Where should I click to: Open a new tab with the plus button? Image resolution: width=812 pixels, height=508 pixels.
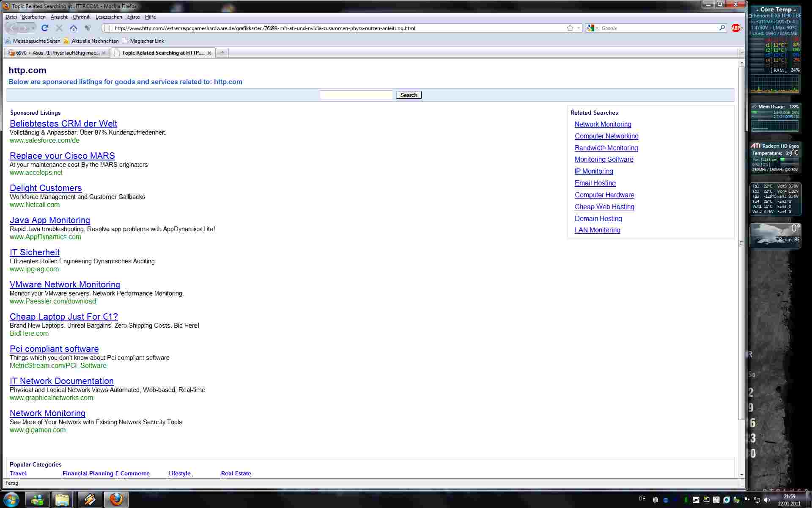click(x=222, y=53)
